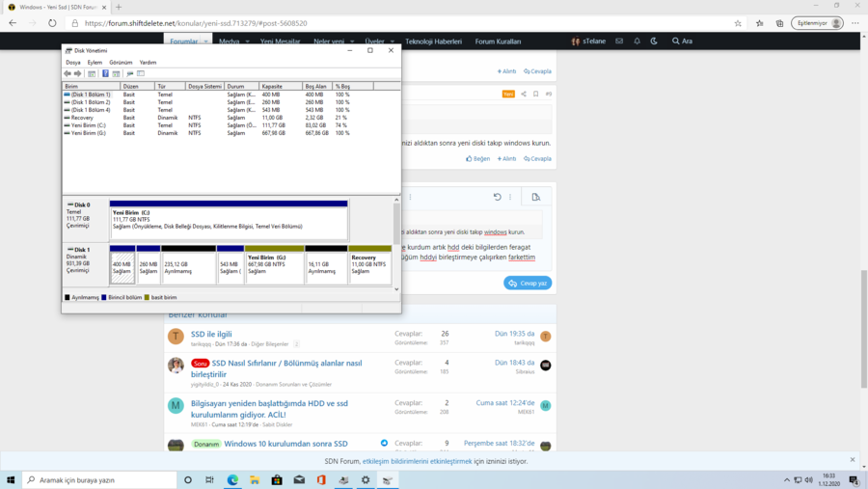This screenshot has height=489, width=868.
Task: Click olive basit birim legend swatch
Action: pyautogui.click(x=147, y=297)
